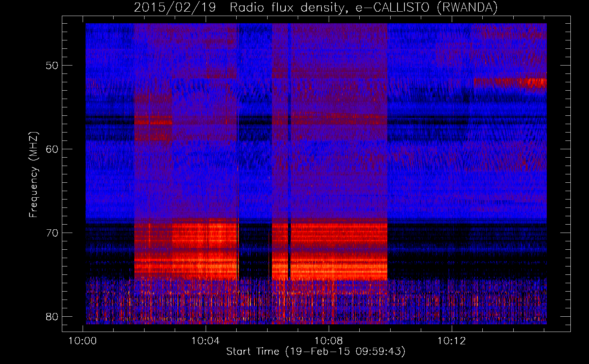The image size is (589, 364).
Task: Select the '10:08' time tick label
Action: point(329,341)
